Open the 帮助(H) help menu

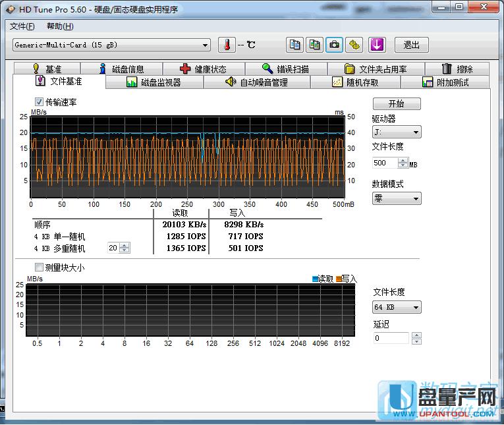[x=60, y=26]
